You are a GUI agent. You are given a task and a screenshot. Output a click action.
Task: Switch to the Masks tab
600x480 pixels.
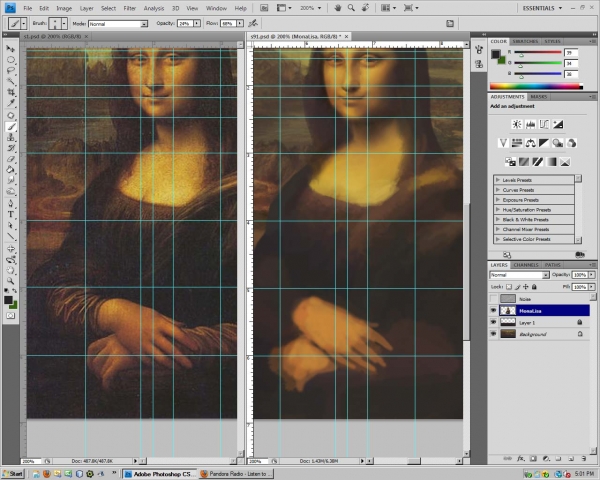click(x=538, y=97)
